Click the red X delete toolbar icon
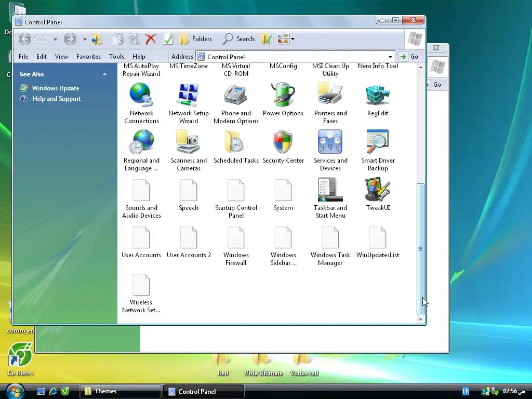The image size is (532, 399). point(151,39)
